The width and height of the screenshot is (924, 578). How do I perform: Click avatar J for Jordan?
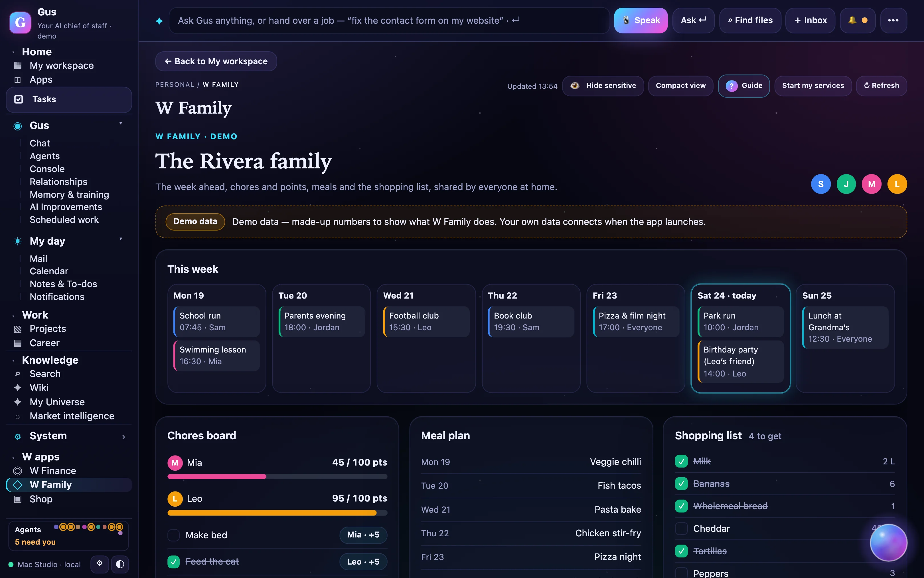coord(846,184)
